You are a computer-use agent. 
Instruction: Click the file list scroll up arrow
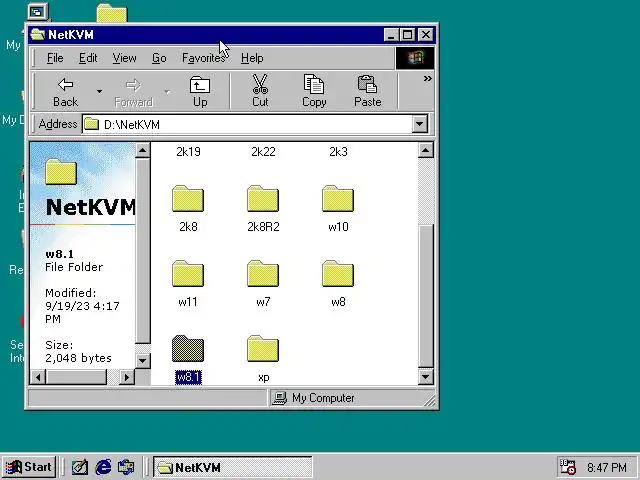click(x=426, y=151)
